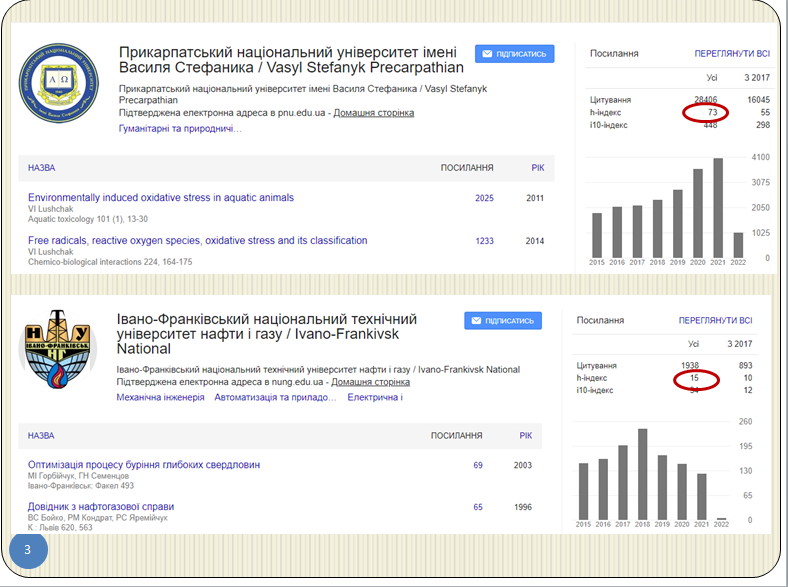Click the year 2014 of the Free radicals article

(535, 241)
